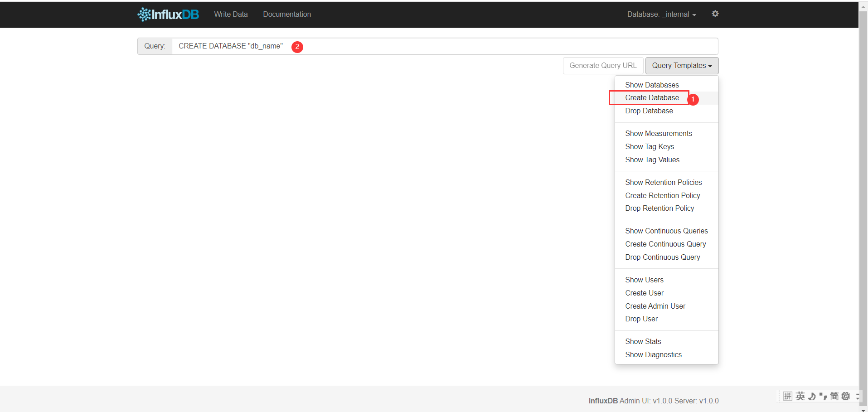Viewport: 868px width, 412px height.
Task: Select Create Continuous Query
Action: 666,244
